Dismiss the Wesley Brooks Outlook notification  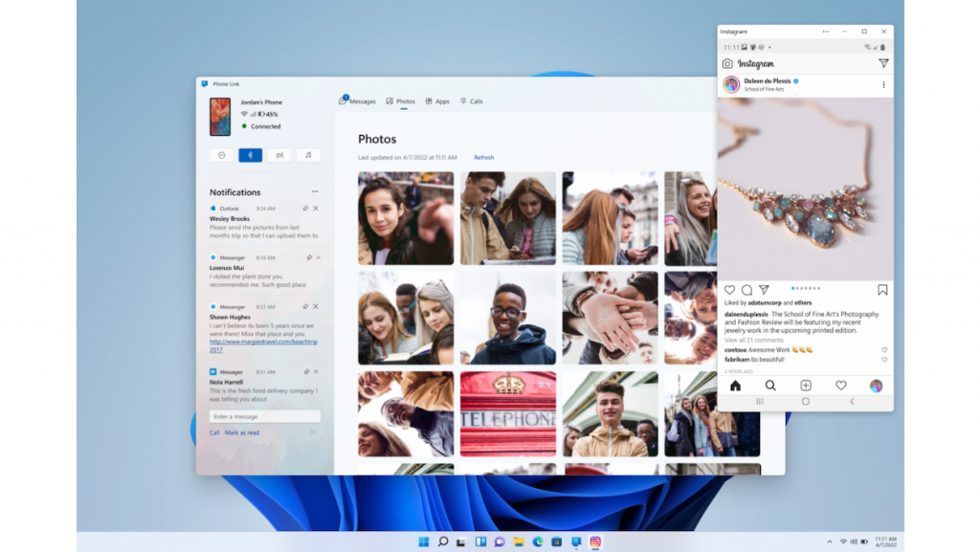pyautogui.click(x=316, y=209)
